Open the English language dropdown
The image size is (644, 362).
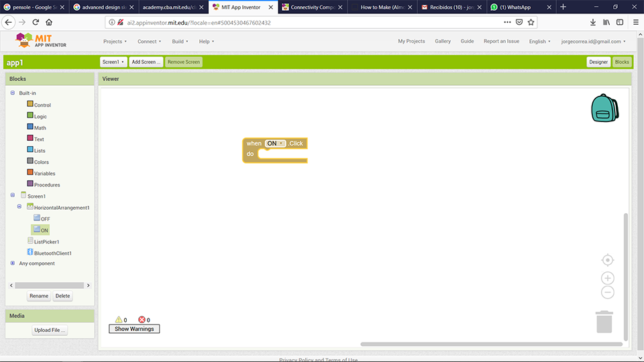539,42
